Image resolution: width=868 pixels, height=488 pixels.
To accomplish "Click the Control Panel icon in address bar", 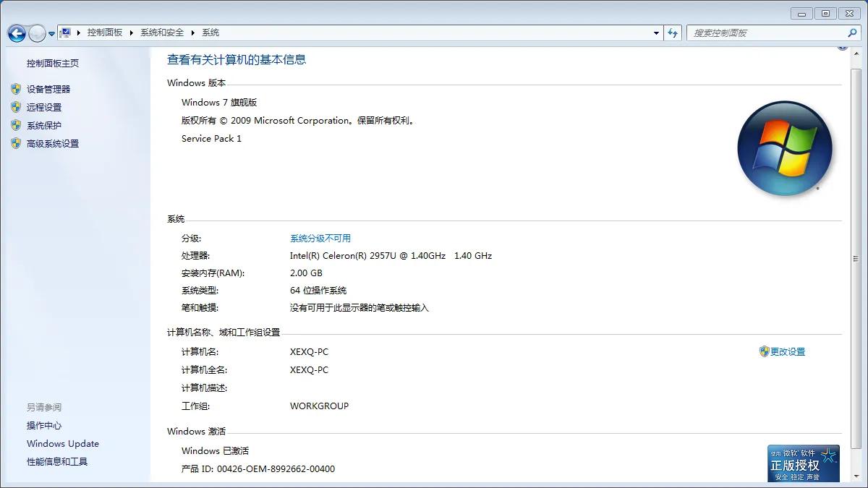I will point(67,32).
